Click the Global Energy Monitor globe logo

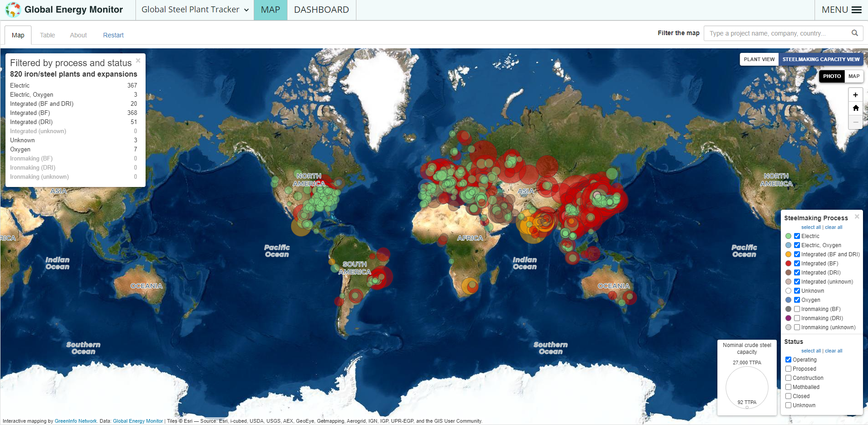(x=13, y=10)
